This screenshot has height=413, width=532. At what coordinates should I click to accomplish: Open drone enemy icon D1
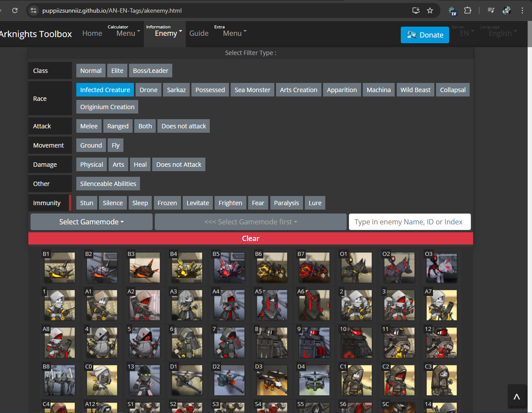[187, 380]
